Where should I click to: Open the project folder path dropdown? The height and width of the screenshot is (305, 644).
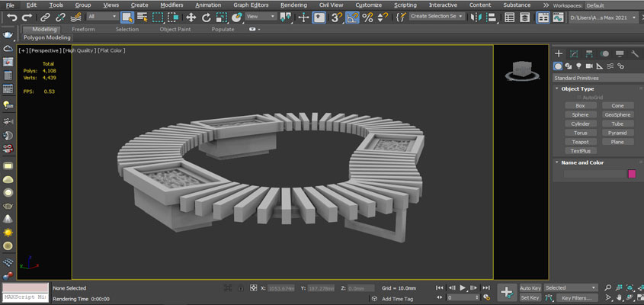coord(604,18)
